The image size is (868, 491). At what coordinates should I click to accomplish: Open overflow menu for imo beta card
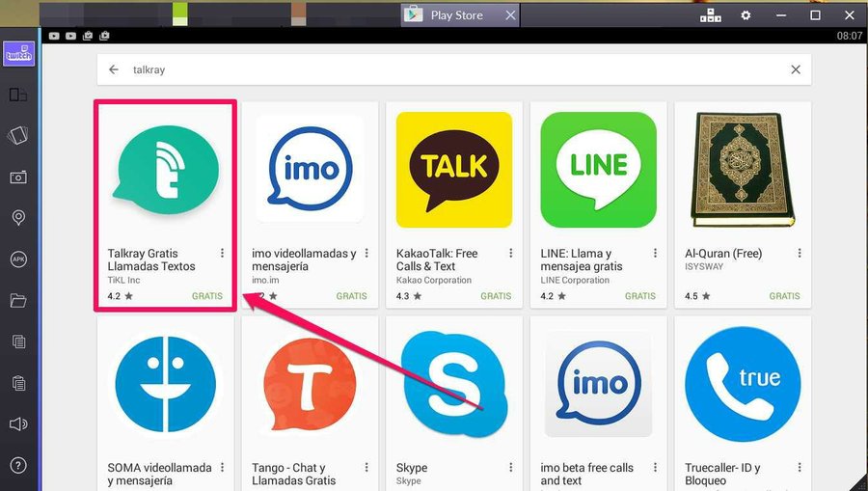(655, 467)
